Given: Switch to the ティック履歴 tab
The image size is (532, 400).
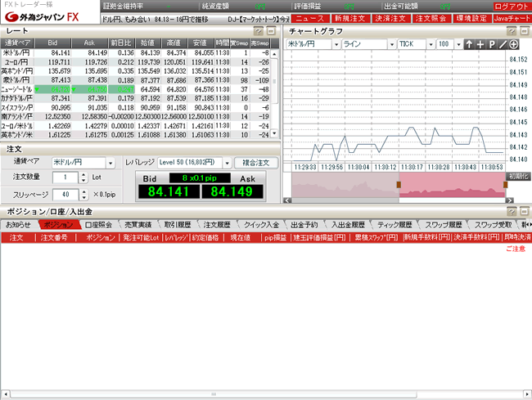Looking at the screenshot, I should 394,224.
